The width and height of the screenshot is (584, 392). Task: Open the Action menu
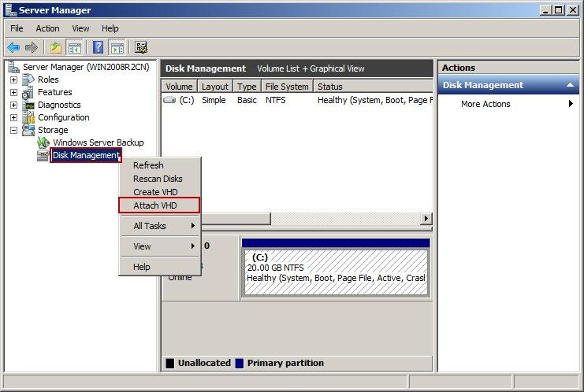[x=47, y=28]
